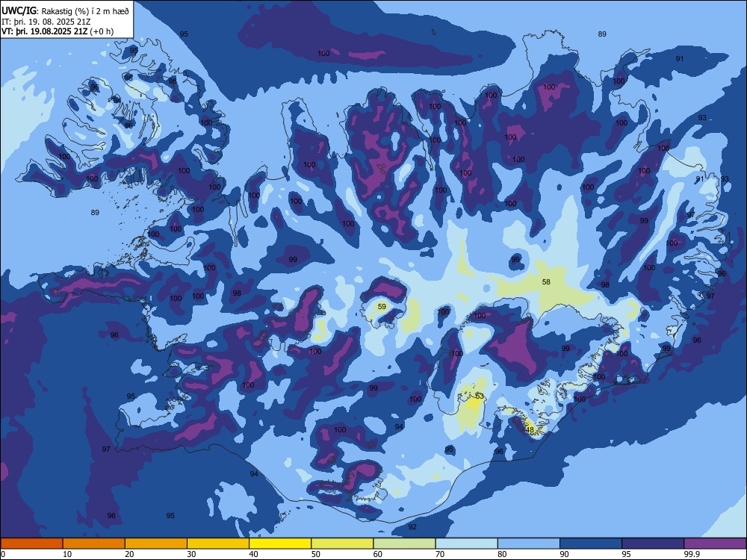Click the 'IT: þri. 19. 08. 2025 21Z' line
This screenshot has width=747, height=560.
tap(46, 22)
